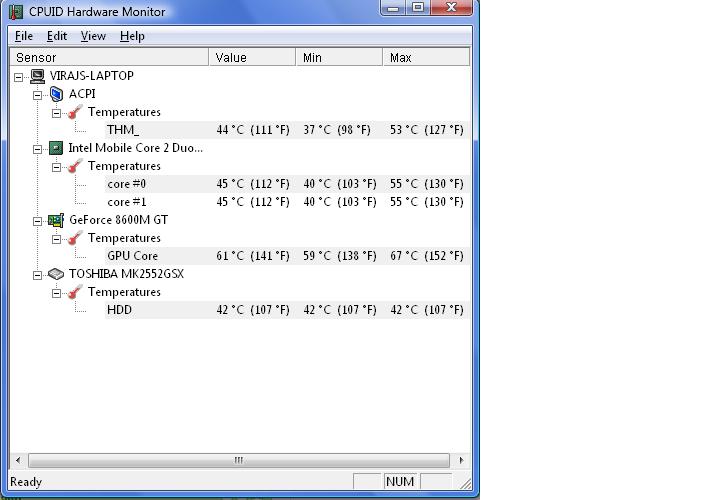This screenshot has width=720, height=500.
Task: Click THM_ current value 44 °C (111 °F)
Action: click(x=253, y=130)
